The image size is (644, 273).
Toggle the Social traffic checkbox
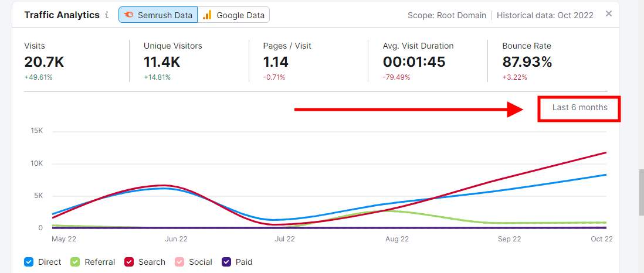(179, 262)
